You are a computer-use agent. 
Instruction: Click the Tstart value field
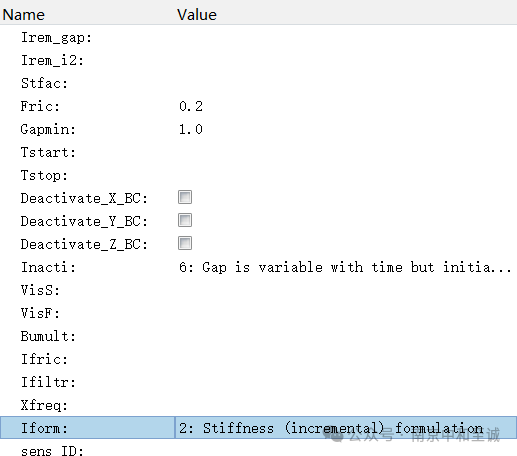click(346, 152)
